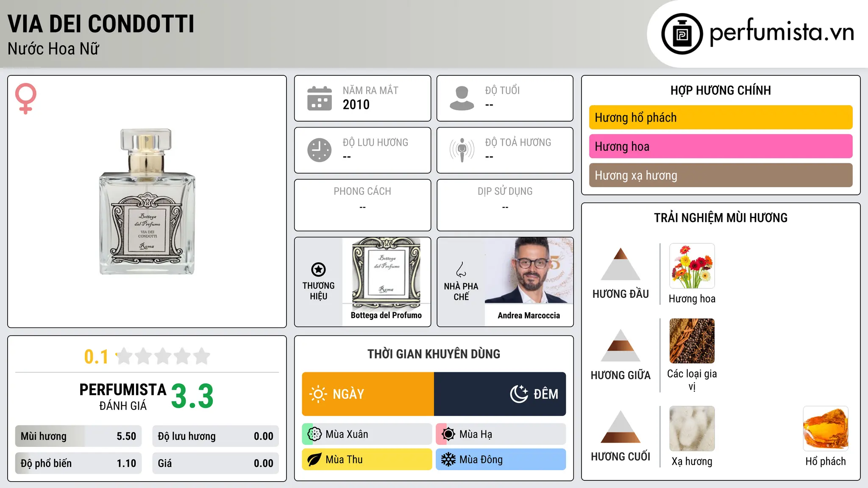Click the Thời Gian Khuyên Dùng heading

tap(434, 354)
